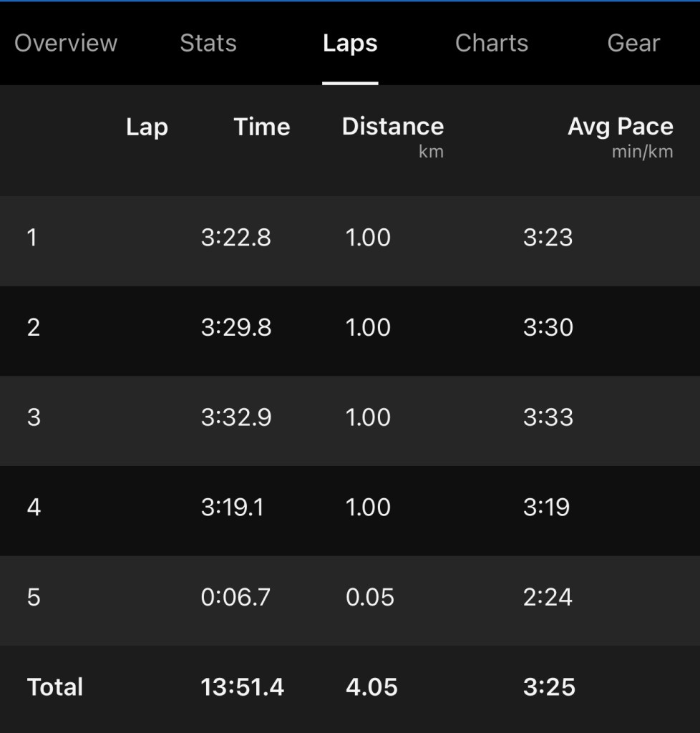Go to the Charts tab
The height and width of the screenshot is (733, 700).
(x=492, y=43)
